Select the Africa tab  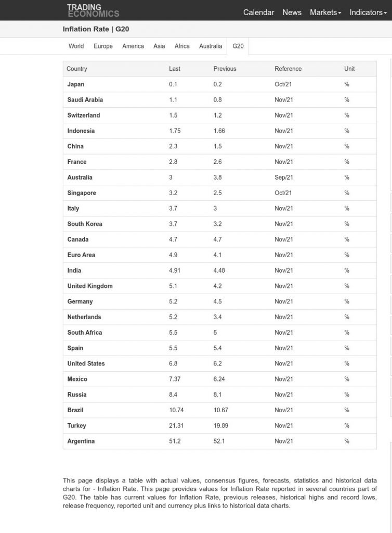tap(182, 46)
